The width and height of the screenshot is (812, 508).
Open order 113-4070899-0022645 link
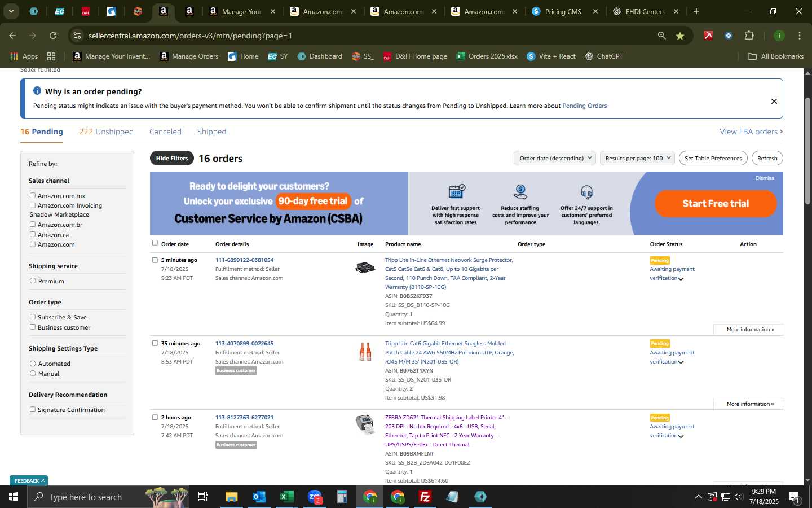pos(244,343)
